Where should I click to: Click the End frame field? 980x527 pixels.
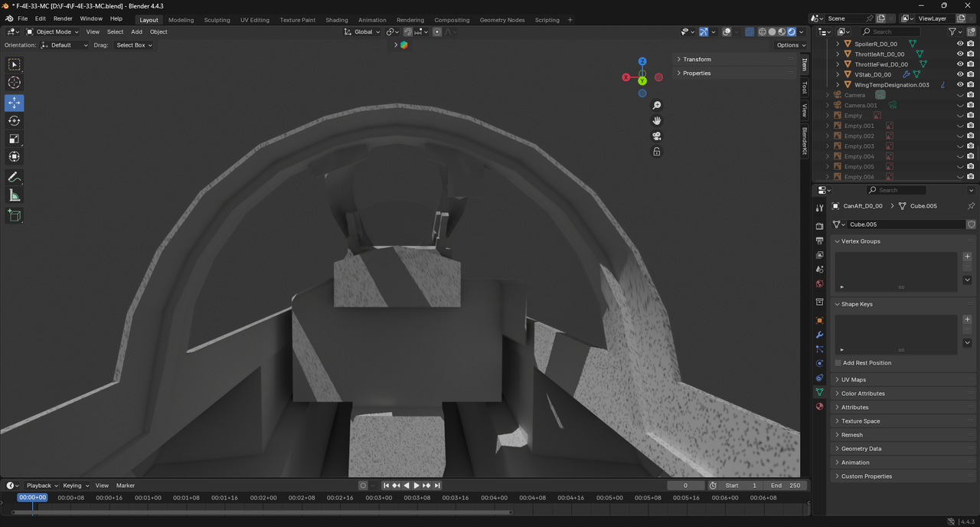pos(786,486)
